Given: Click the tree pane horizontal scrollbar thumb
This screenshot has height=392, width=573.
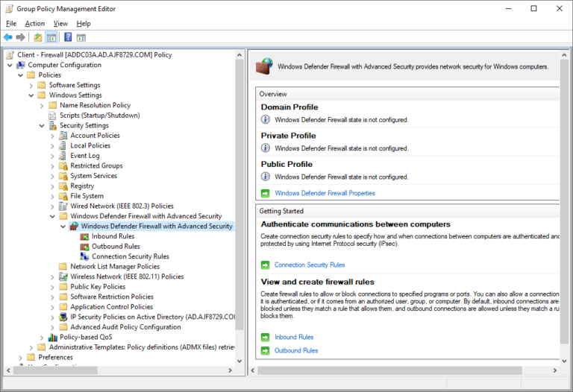Looking at the screenshot, I should tap(55, 370).
